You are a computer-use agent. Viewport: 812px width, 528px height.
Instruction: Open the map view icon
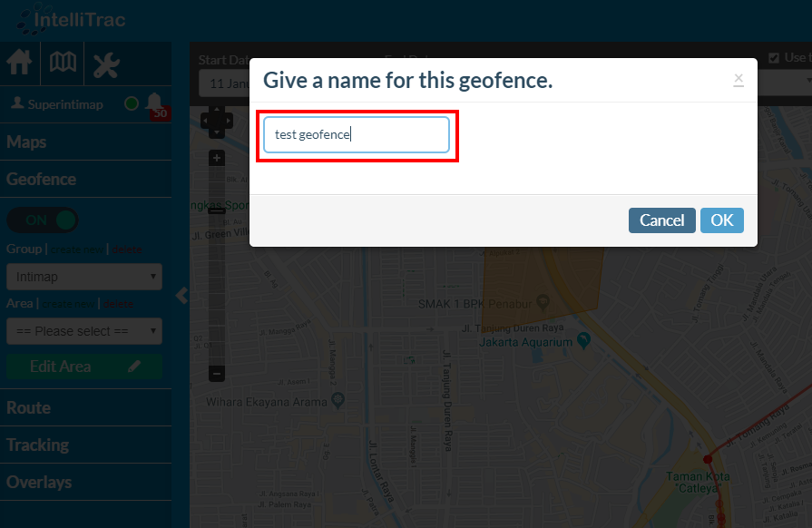[x=63, y=64]
